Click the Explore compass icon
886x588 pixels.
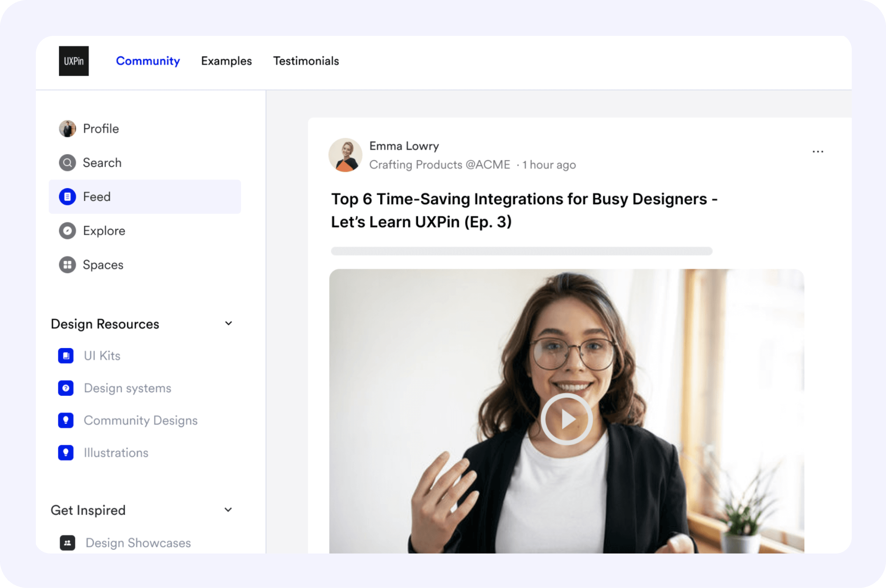[x=68, y=231]
